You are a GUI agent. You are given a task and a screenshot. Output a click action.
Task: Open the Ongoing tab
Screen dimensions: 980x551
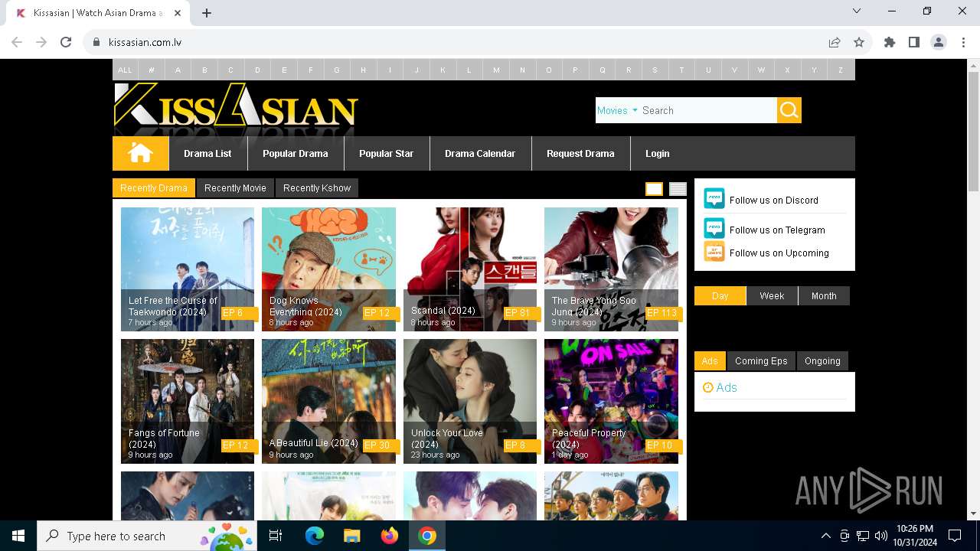click(822, 360)
